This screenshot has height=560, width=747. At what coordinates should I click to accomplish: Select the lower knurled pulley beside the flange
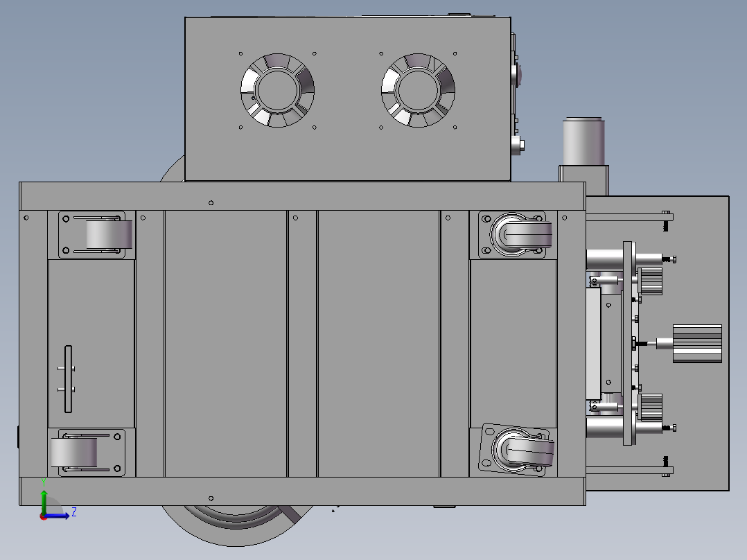(650, 408)
